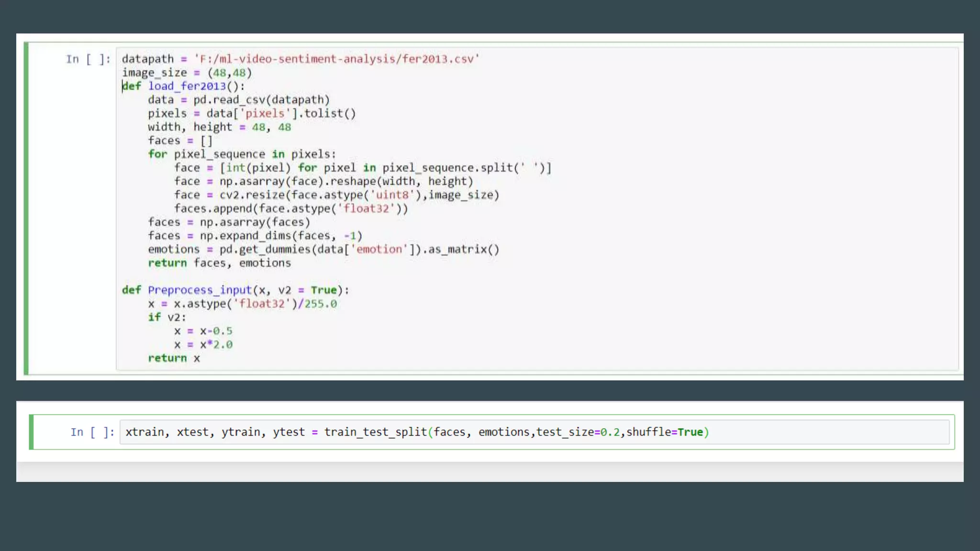980x551 pixels.
Task: Click train_test_split in the second cell
Action: point(376,432)
